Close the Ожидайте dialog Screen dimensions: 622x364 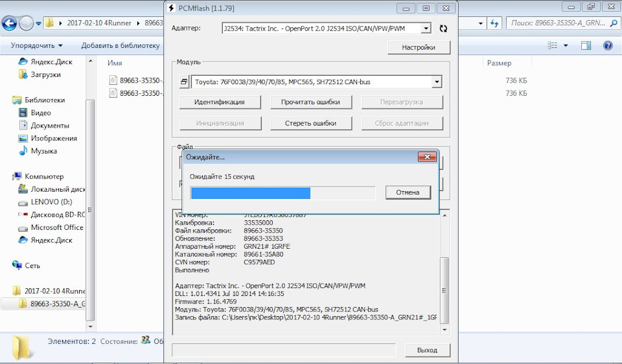pyautogui.click(x=427, y=157)
